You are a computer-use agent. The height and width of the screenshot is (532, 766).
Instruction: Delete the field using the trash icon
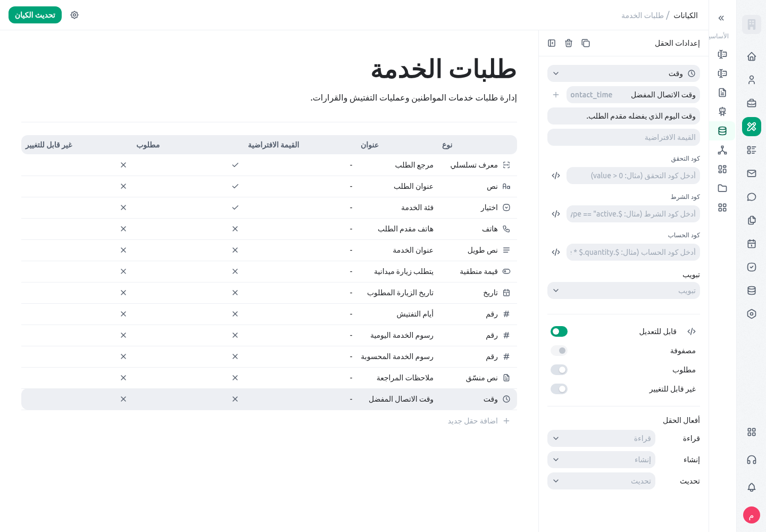point(569,43)
